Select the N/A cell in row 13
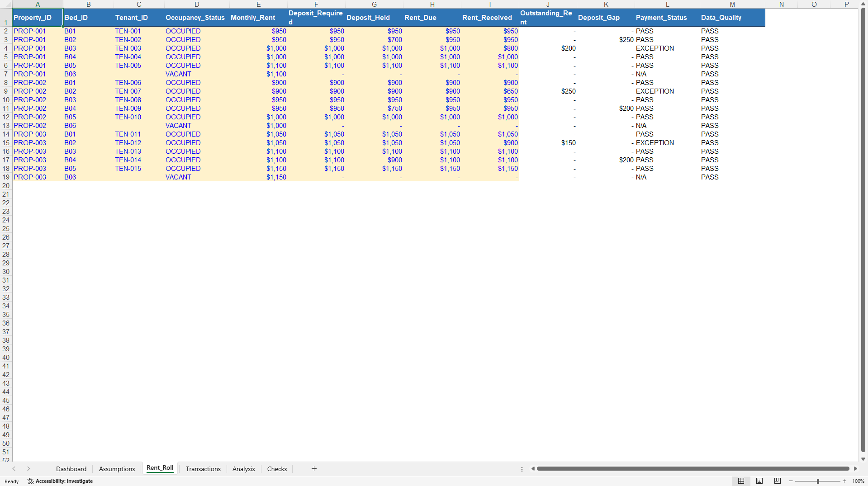 click(667, 126)
